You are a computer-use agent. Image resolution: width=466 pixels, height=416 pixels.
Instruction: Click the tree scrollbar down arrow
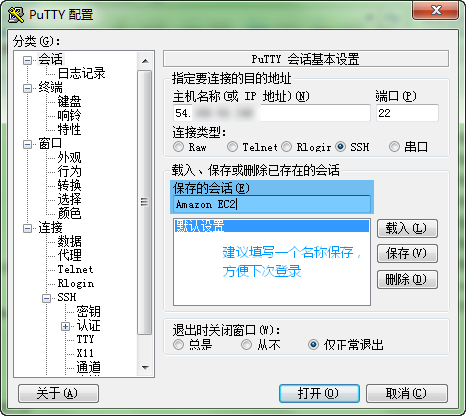[145, 368]
